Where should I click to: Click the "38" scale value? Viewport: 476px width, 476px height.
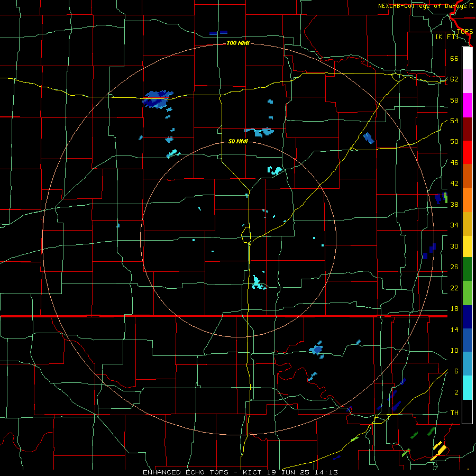(x=454, y=205)
